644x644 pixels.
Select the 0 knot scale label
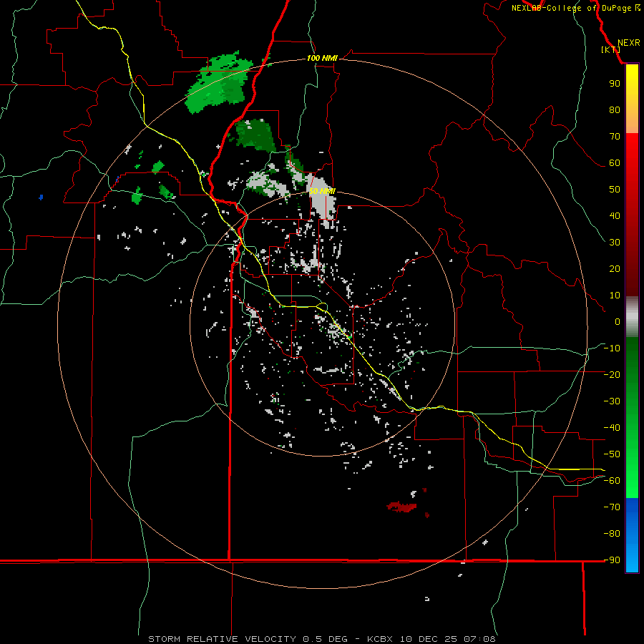(618, 321)
